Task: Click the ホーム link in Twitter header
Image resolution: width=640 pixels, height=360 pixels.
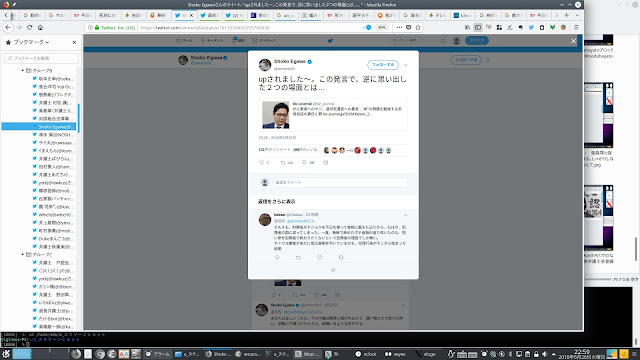Action: tap(184, 40)
